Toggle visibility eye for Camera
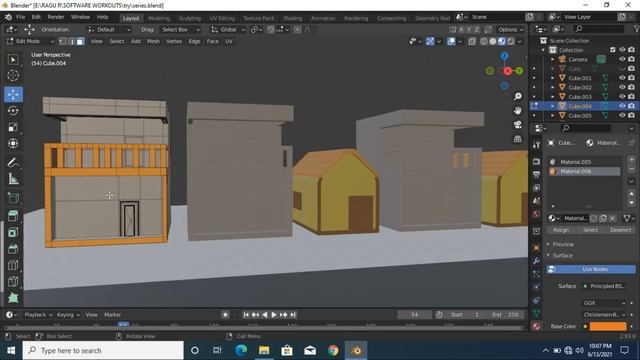640x360 pixels. (x=622, y=59)
